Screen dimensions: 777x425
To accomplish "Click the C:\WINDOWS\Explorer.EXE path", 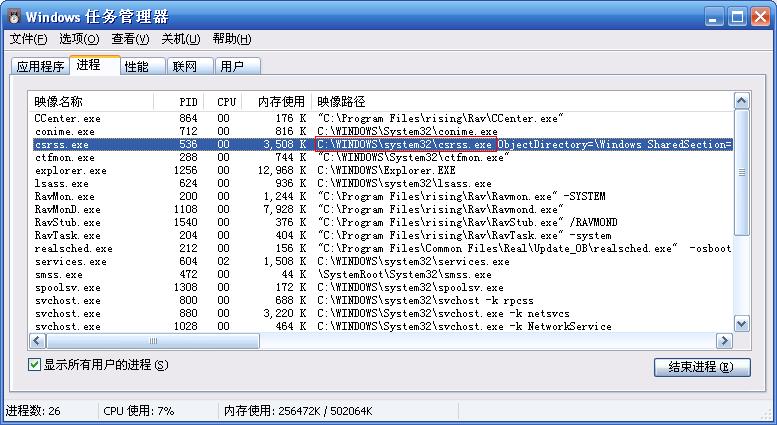I will tap(386, 170).
